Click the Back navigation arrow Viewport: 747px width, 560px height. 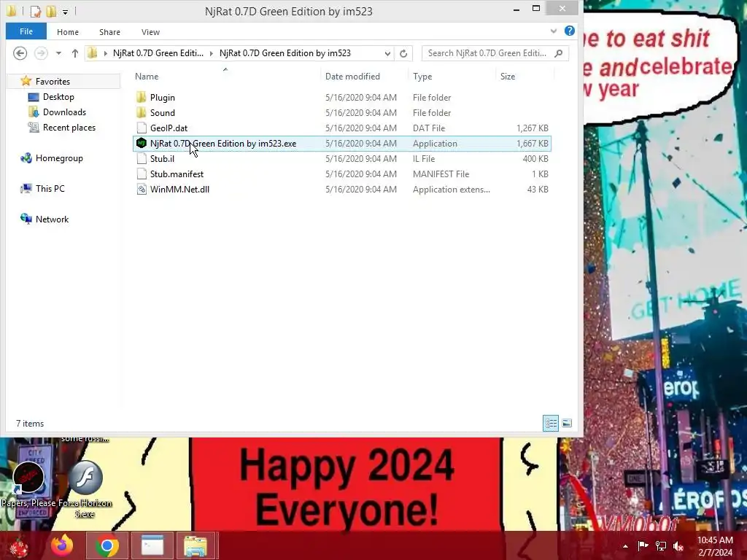[20, 52]
